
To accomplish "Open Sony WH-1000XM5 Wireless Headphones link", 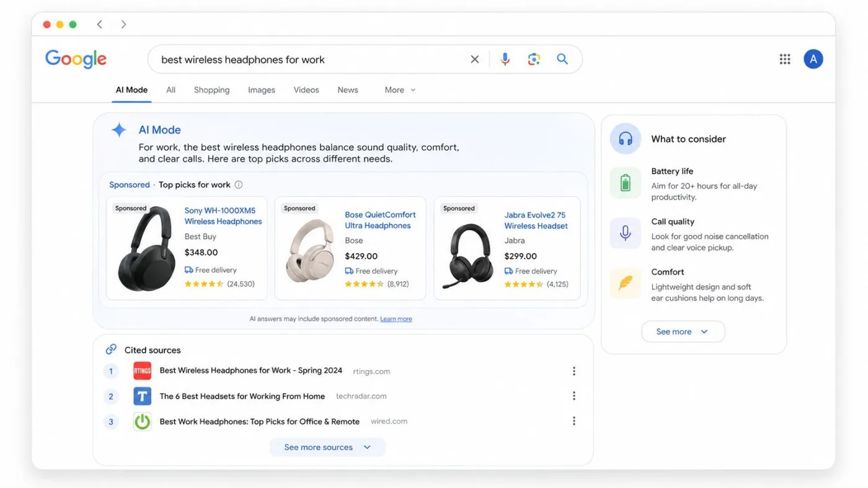I will [223, 216].
